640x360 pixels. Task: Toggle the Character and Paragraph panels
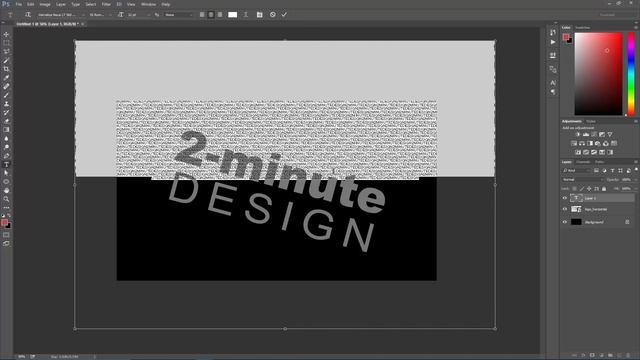[260, 15]
